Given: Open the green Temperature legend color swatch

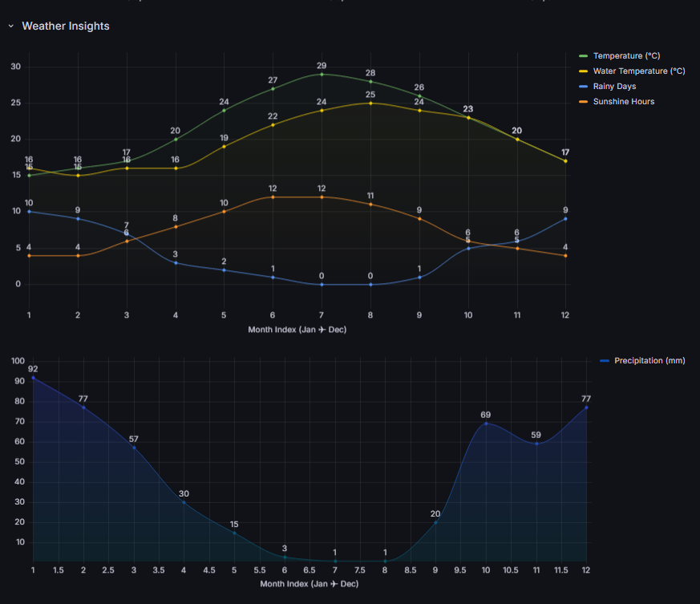Looking at the screenshot, I should (584, 56).
